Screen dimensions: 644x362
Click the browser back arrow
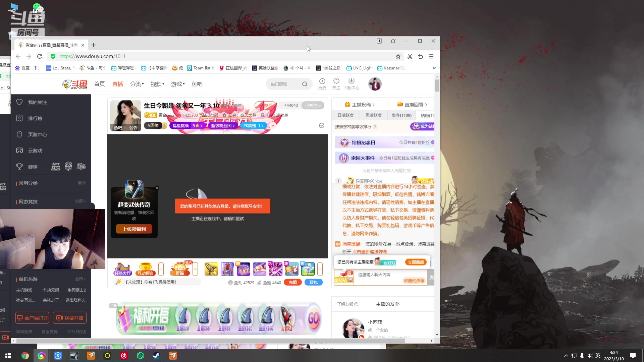(x=18, y=56)
